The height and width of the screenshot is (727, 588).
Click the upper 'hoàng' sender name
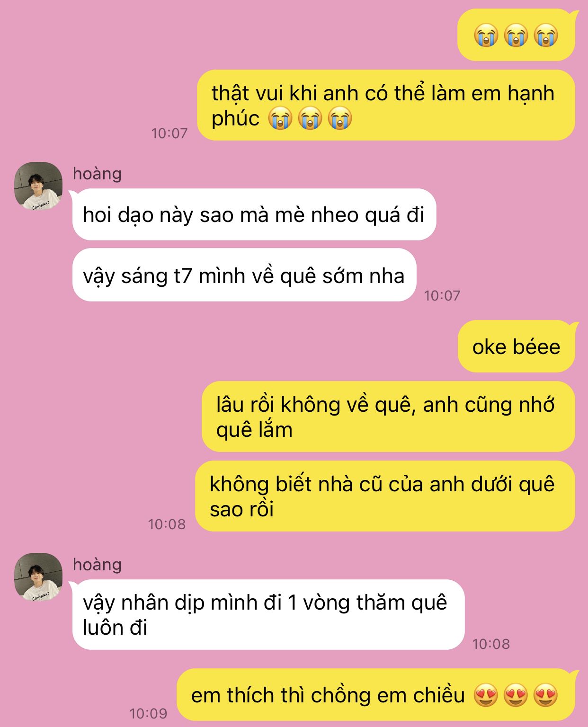(x=97, y=174)
